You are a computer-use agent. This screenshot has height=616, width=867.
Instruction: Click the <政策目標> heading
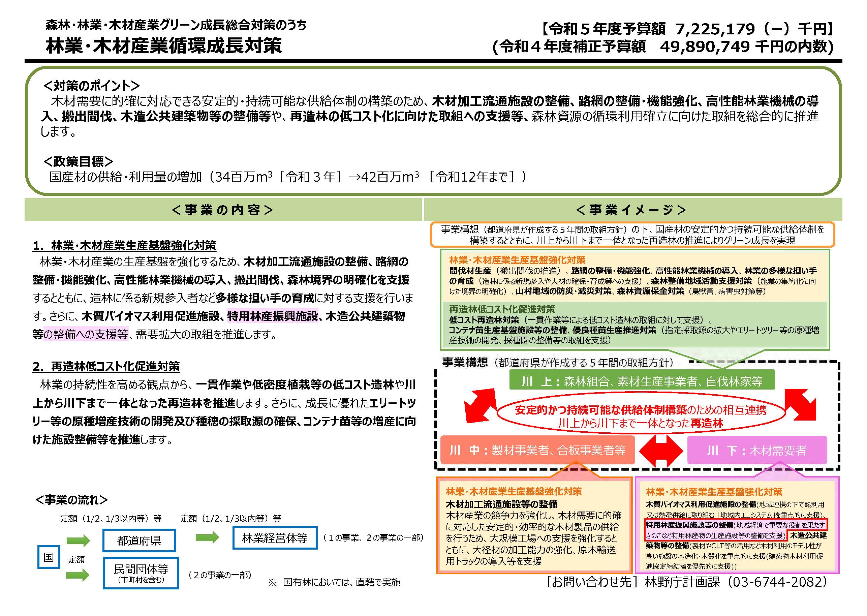coord(78,162)
